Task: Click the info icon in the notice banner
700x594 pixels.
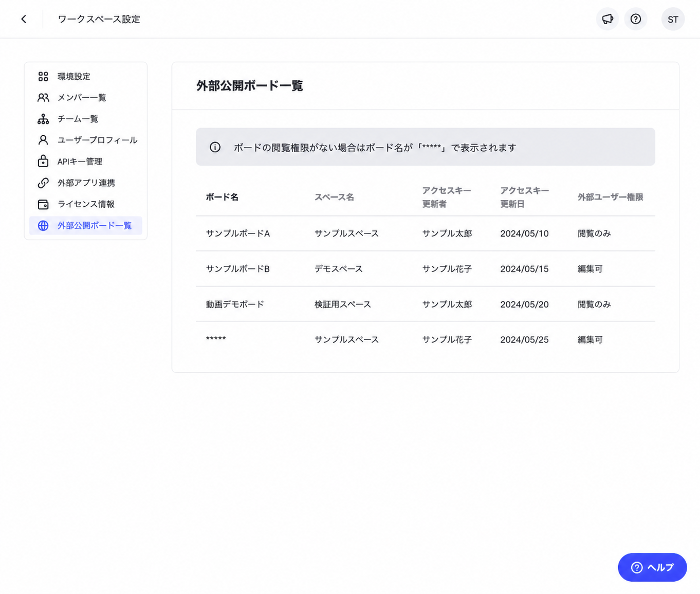Action: pos(215,147)
